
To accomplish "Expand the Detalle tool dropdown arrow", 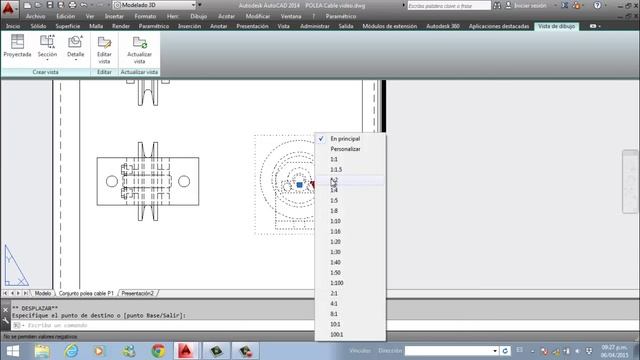I will pyautogui.click(x=76, y=60).
